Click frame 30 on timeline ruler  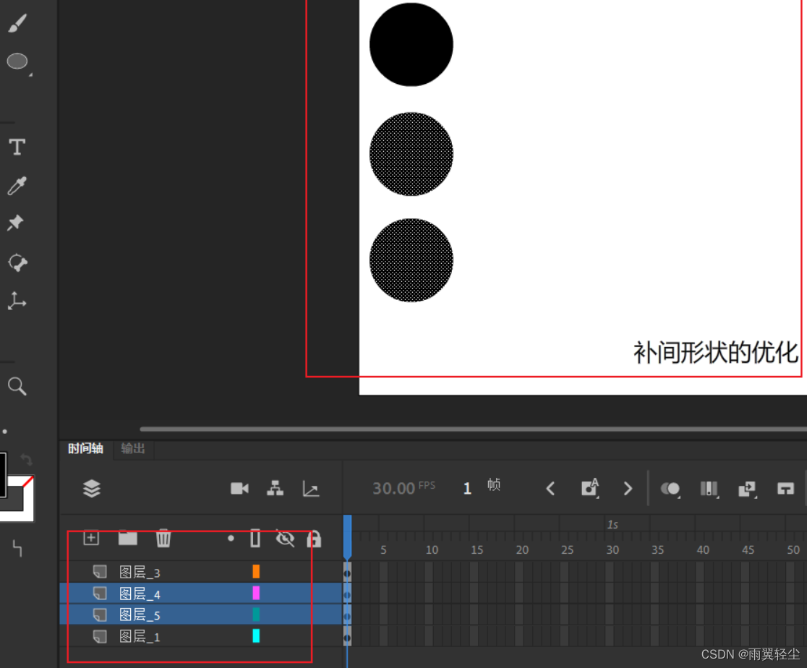click(612, 549)
